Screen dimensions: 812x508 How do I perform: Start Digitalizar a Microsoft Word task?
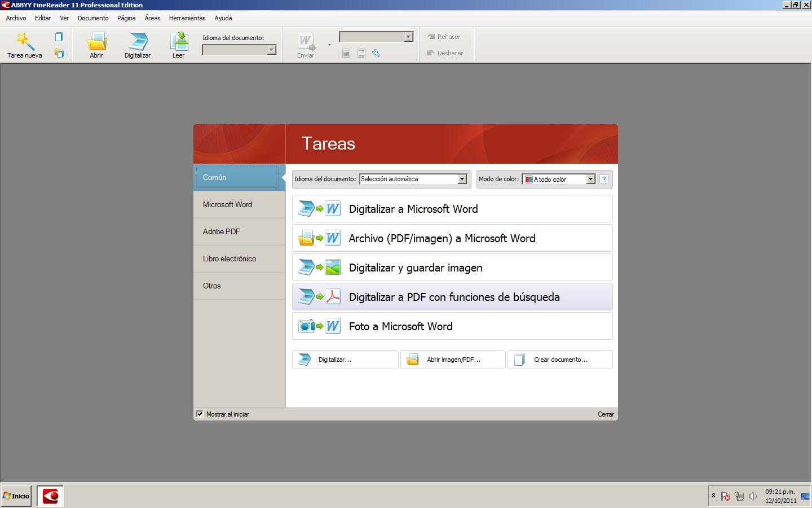click(x=452, y=209)
